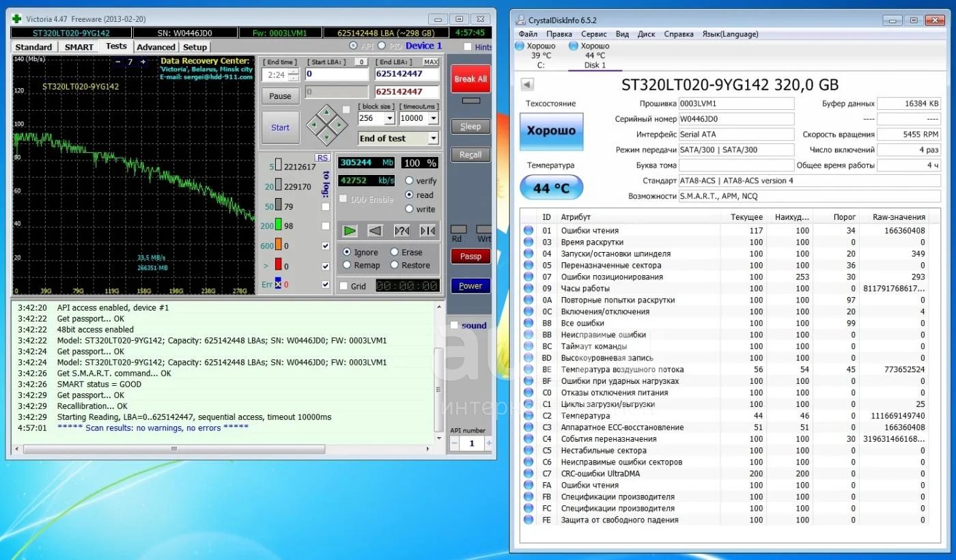956x560 pixels.
Task: Enable the Hints checkbox in Victoria
Action: [x=468, y=47]
